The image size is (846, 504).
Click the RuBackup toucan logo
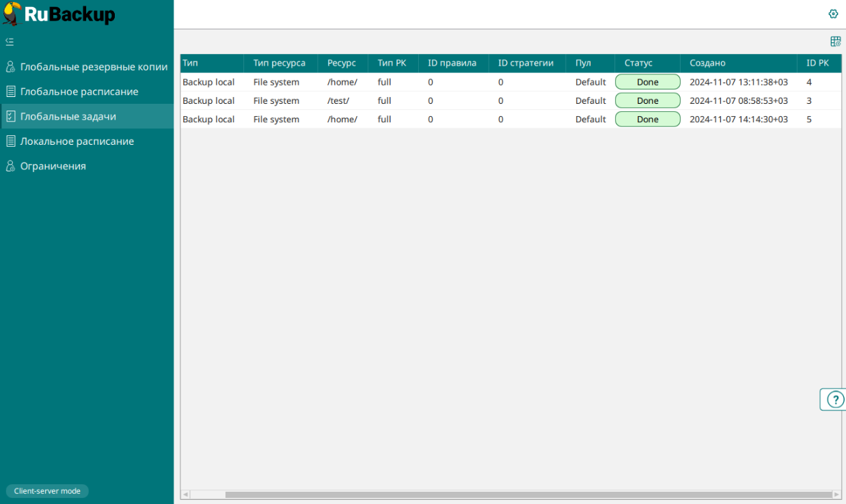(12, 14)
